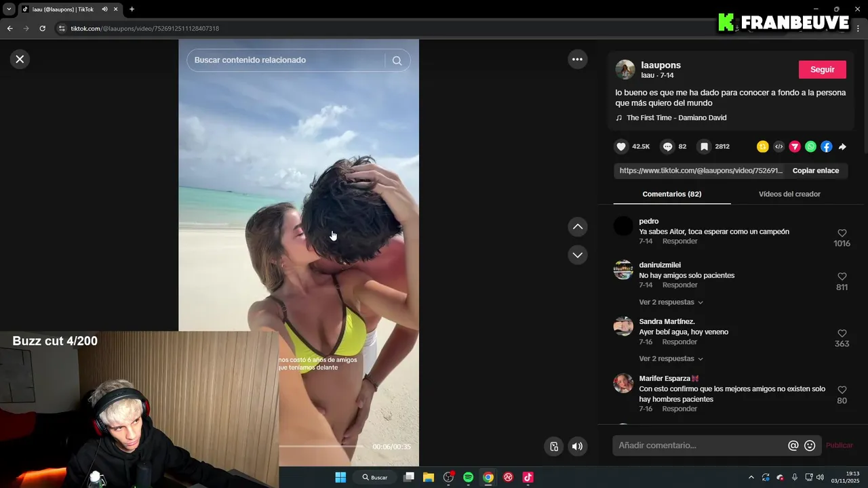The height and width of the screenshot is (488, 868).
Task: Open Chrome tab search dropdown arrow
Action: pos(9,9)
